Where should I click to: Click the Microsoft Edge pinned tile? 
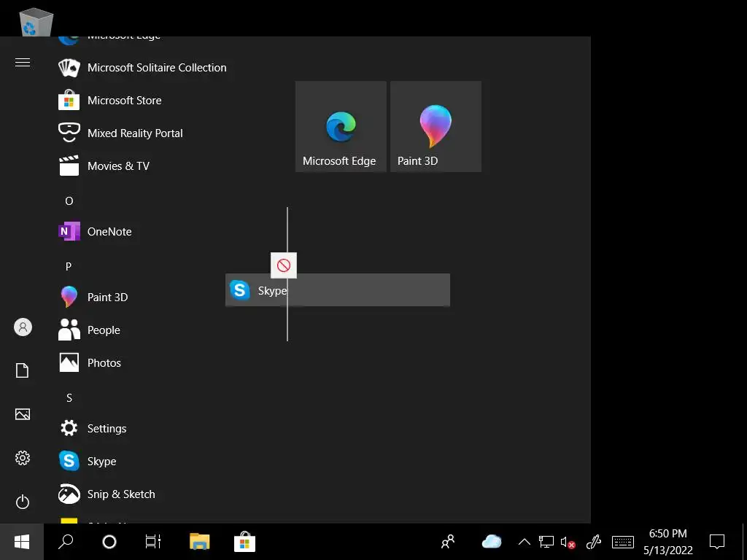(341, 127)
